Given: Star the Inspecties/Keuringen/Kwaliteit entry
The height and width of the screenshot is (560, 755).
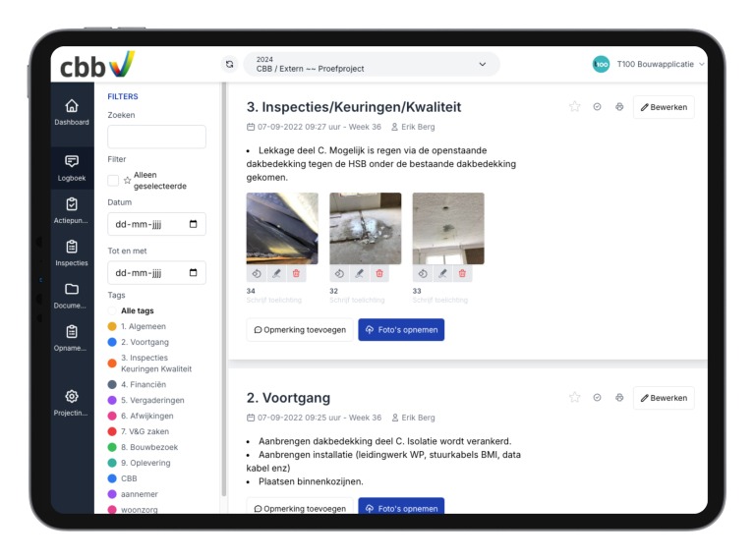Looking at the screenshot, I should coord(574,107).
